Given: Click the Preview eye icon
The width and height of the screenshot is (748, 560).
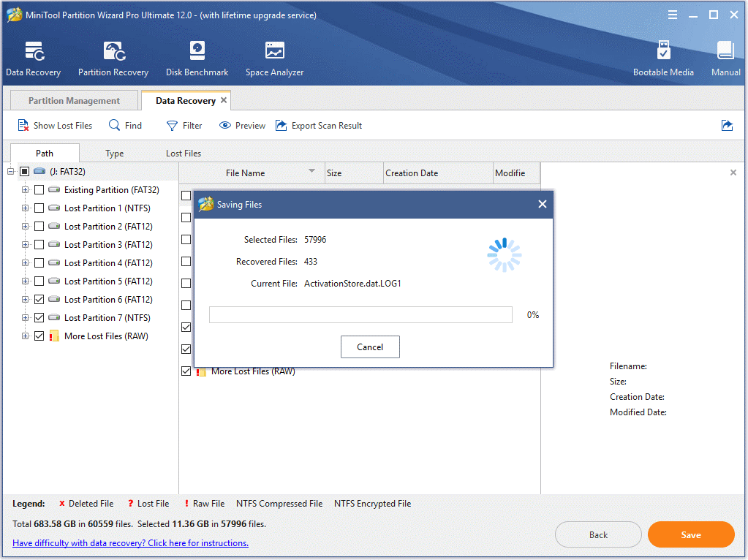Looking at the screenshot, I should [x=224, y=125].
